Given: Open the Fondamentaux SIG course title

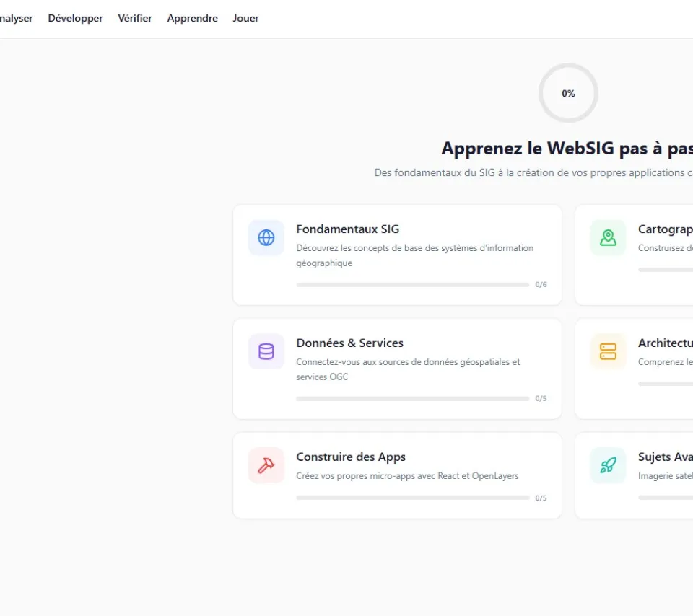Looking at the screenshot, I should tap(347, 229).
